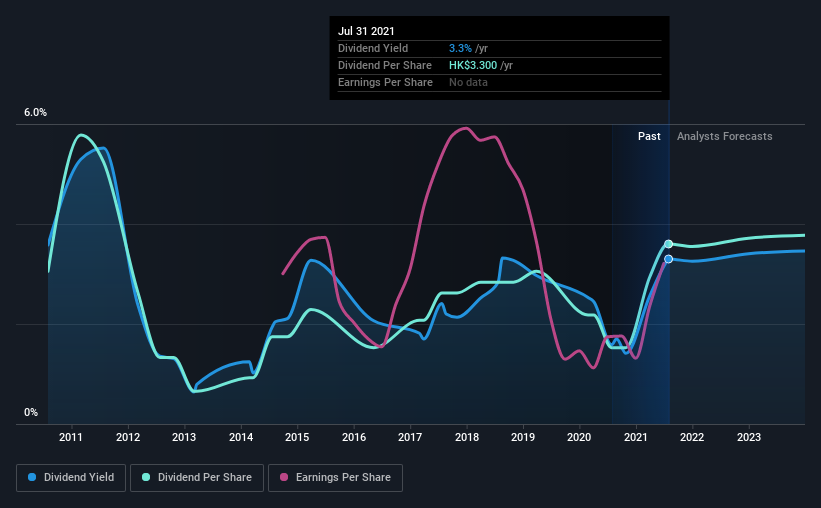Click the Dividend Per Share tooltip row label

(x=385, y=65)
